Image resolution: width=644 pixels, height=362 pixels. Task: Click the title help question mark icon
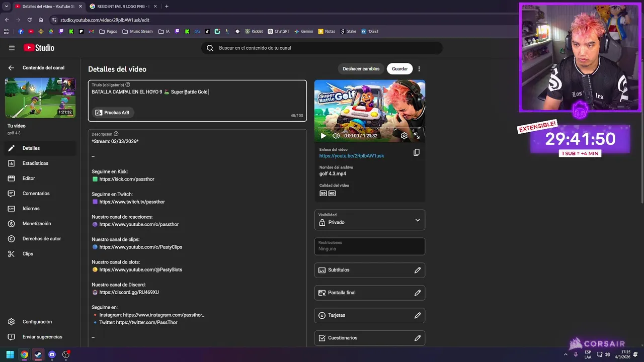click(x=128, y=85)
